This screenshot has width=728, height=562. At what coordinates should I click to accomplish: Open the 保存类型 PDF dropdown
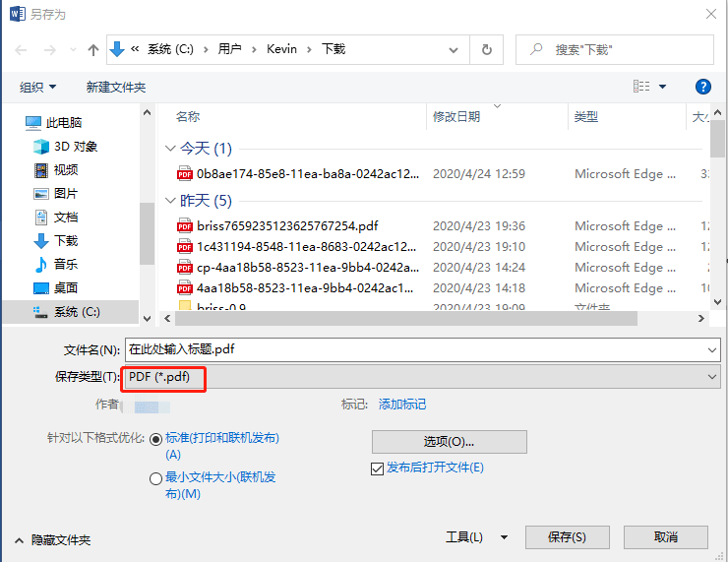coord(421,377)
